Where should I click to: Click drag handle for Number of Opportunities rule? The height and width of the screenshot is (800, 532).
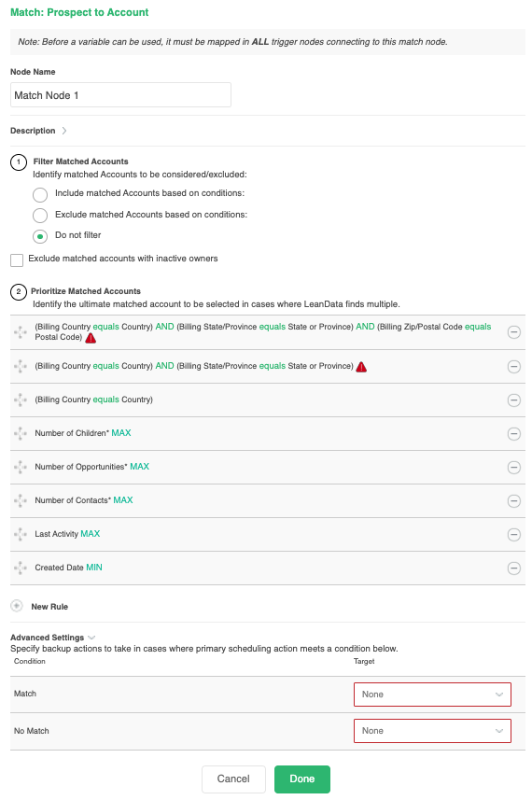pyautogui.click(x=21, y=467)
